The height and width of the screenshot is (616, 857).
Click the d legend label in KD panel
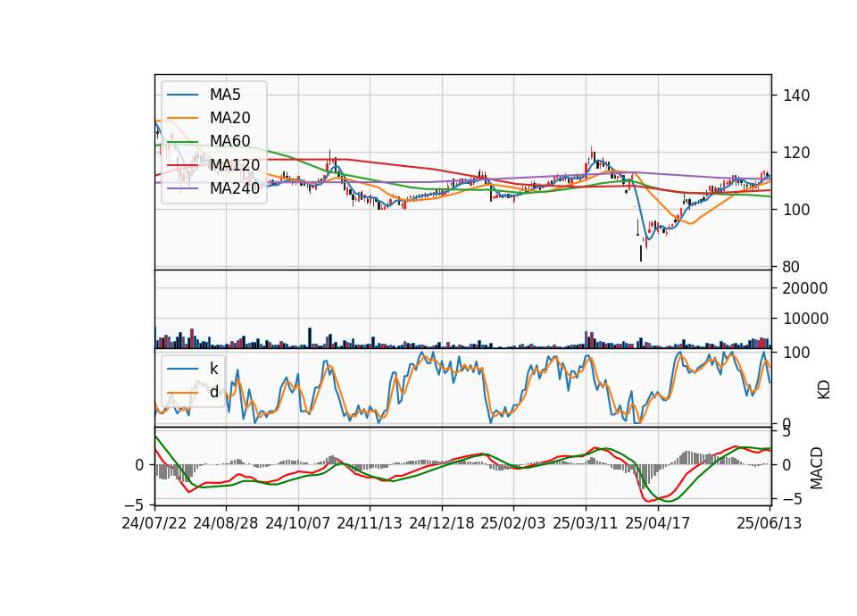point(213,392)
